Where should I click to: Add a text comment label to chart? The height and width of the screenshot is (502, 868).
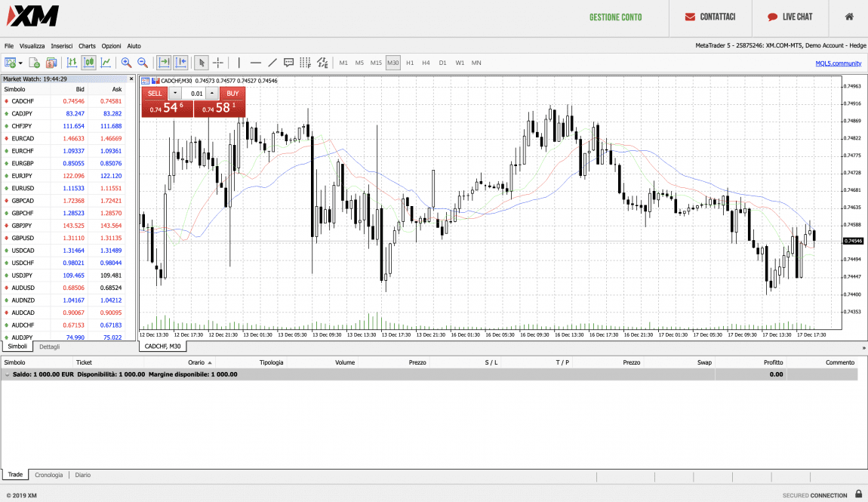288,63
